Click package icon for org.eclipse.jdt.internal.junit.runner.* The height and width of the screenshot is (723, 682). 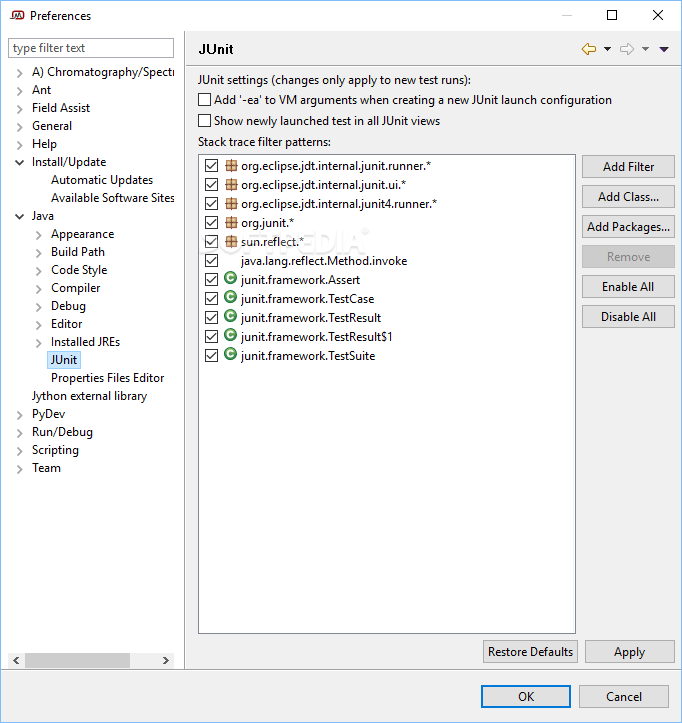pyautogui.click(x=231, y=166)
